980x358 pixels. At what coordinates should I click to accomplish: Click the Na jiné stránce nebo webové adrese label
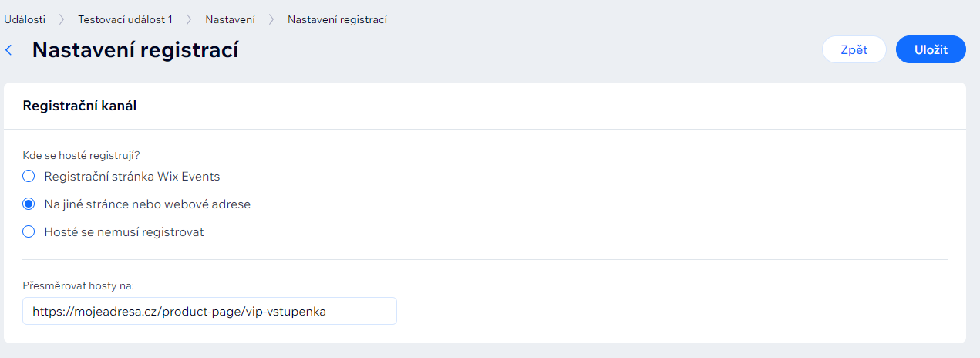pos(147,204)
